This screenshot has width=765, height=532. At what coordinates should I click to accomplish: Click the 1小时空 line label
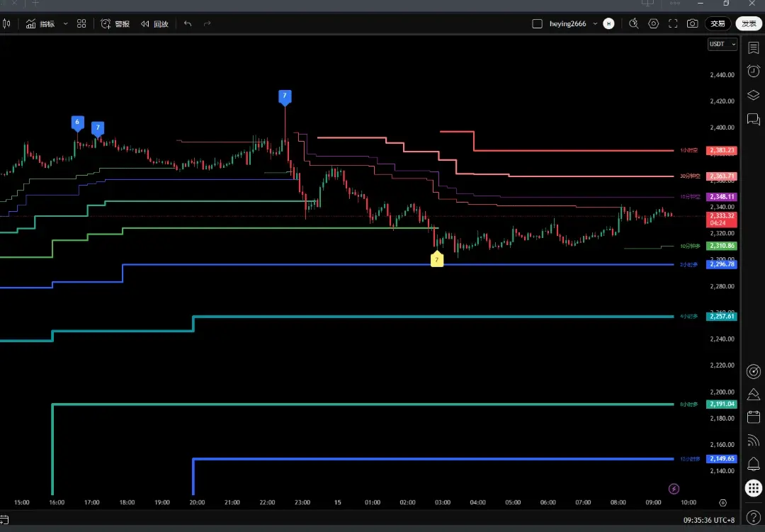click(x=689, y=150)
